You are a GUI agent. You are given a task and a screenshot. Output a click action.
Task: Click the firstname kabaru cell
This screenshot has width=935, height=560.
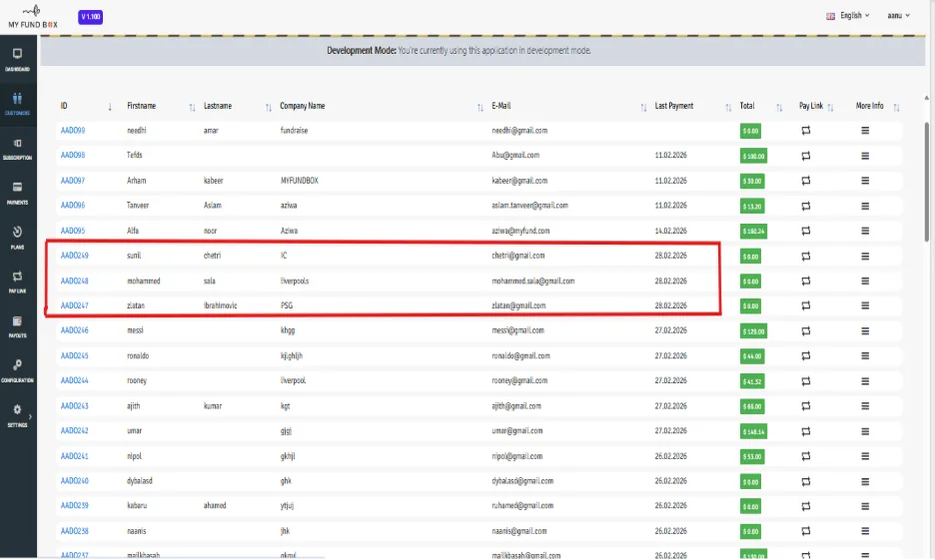pyautogui.click(x=137, y=505)
